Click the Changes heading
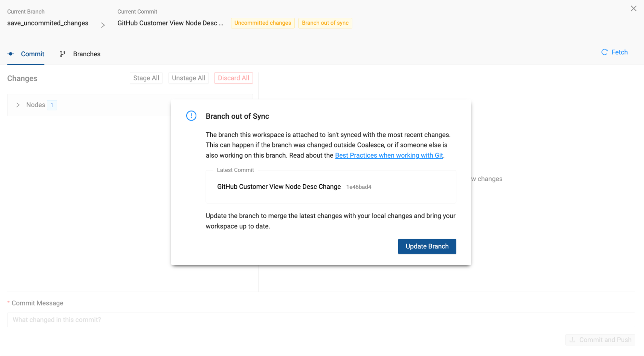This screenshot has height=356, width=644. click(x=22, y=79)
